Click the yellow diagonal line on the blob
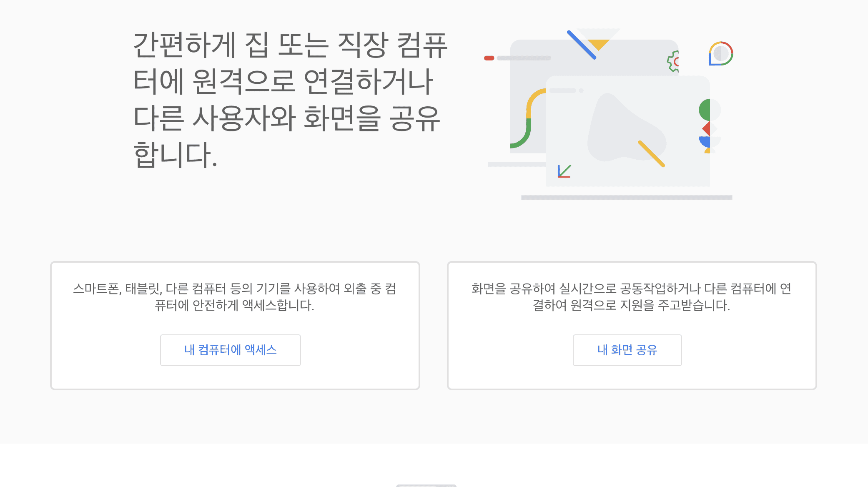Screen dimensions: 868x487 tap(651, 154)
